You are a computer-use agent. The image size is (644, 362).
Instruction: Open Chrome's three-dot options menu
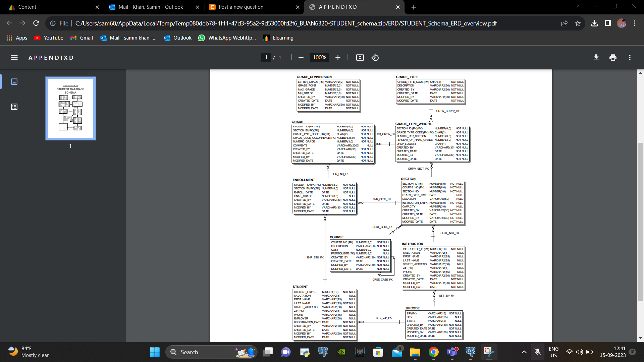pyautogui.click(x=635, y=23)
